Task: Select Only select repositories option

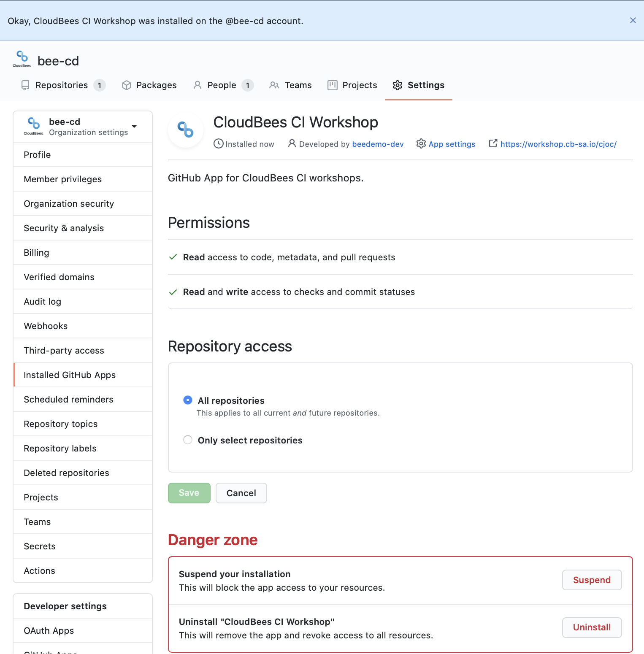Action: pyautogui.click(x=187, y=440)
